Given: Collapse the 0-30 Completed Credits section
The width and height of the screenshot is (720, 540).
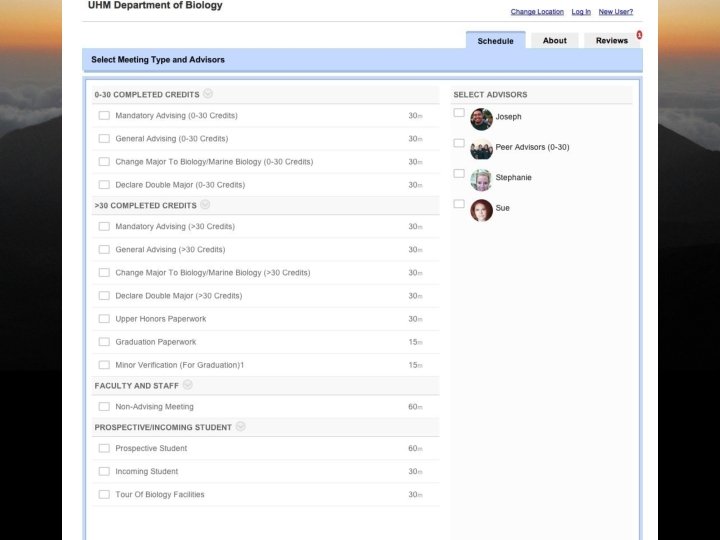Looking at the screenshot, I should [208, 94].
